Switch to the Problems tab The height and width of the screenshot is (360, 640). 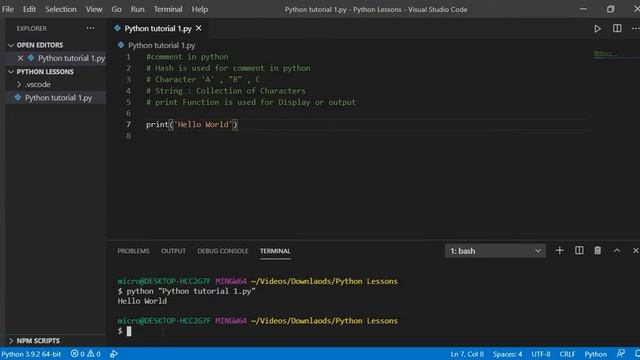tap(133, 251)
